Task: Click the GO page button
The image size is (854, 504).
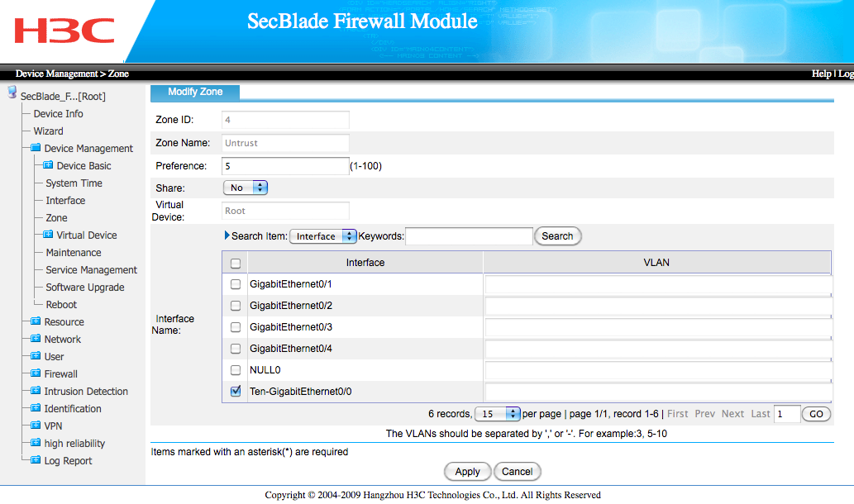Action: (816, 414)
